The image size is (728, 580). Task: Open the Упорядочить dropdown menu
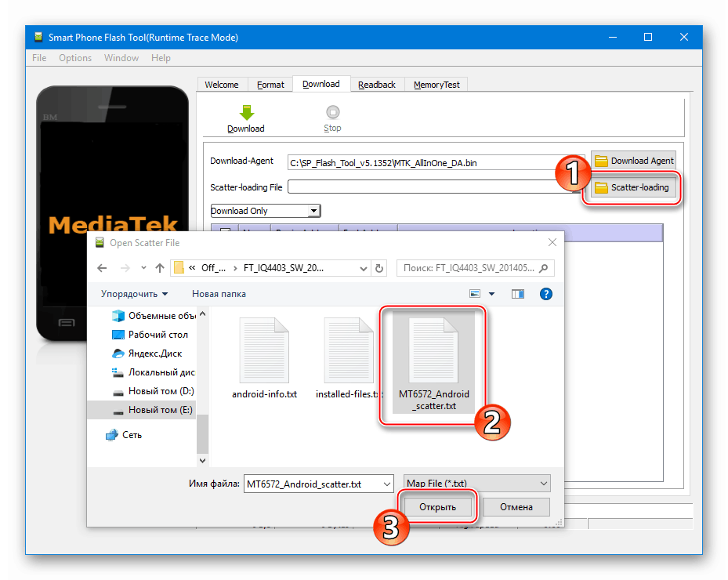tap(134, 294)
